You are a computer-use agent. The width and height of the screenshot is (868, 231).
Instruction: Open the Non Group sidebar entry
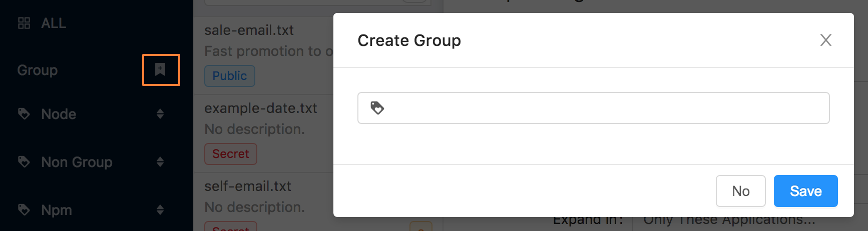(x=77, y=162)
